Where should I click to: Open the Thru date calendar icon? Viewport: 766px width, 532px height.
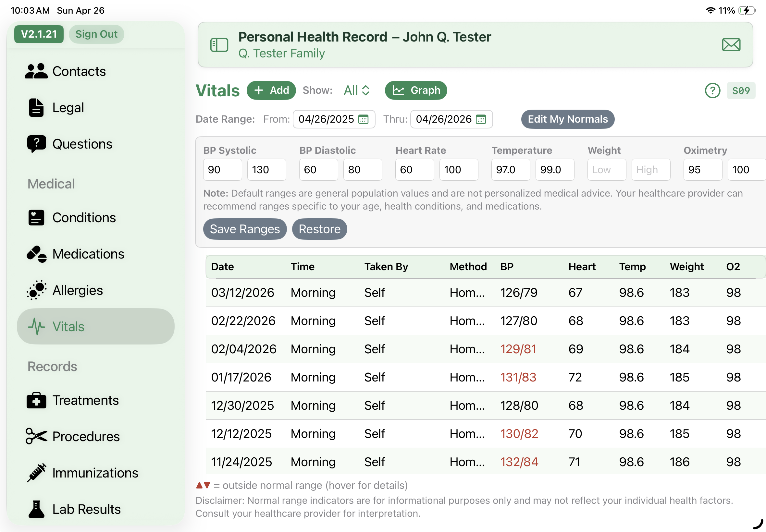pyautogui.click(x=481, y=119)
